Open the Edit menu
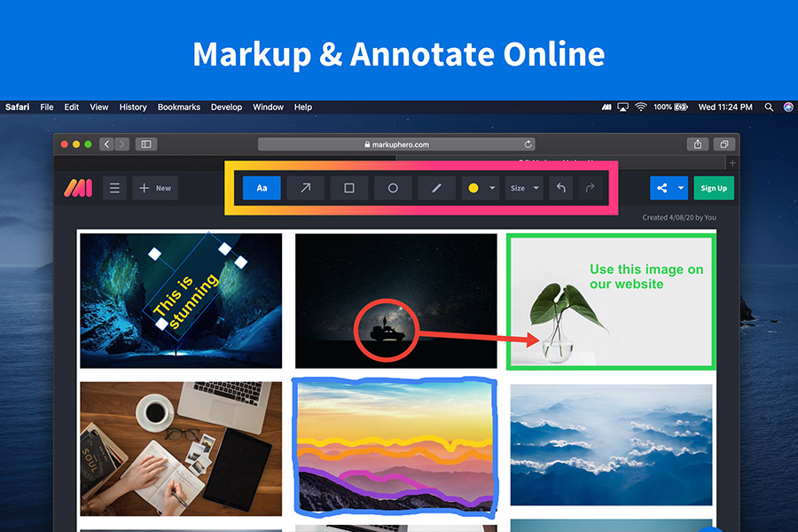This screenshot has height=532, width=798. [x=71, y=107]
